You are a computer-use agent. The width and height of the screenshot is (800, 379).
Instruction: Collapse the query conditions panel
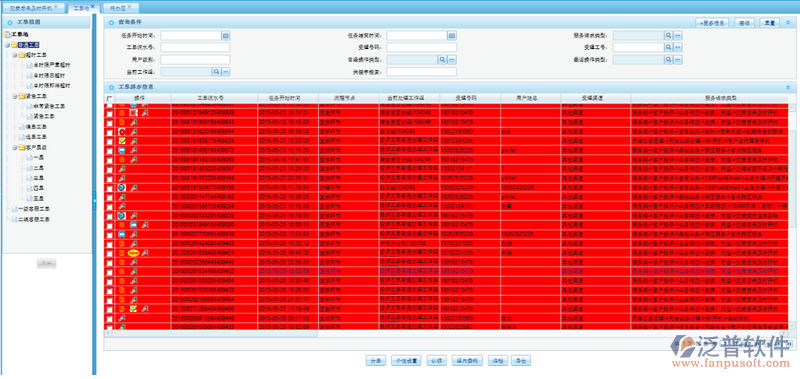click(x=788, y=22)
